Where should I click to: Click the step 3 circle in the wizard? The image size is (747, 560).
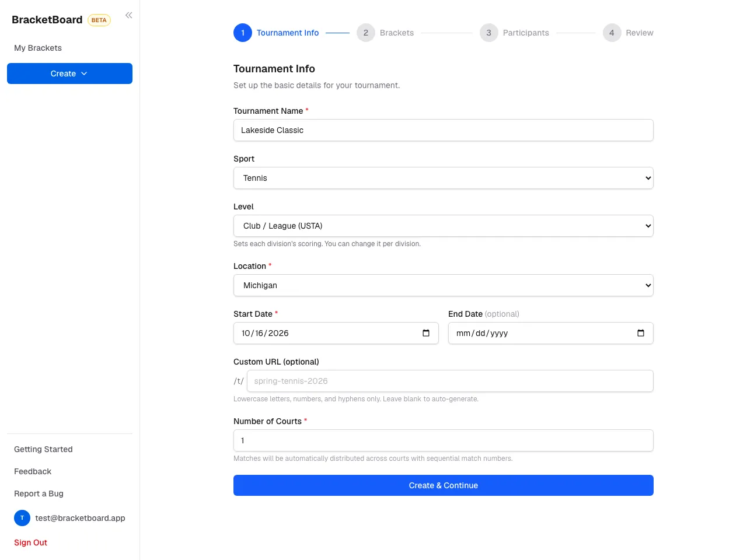pos(489,33)
